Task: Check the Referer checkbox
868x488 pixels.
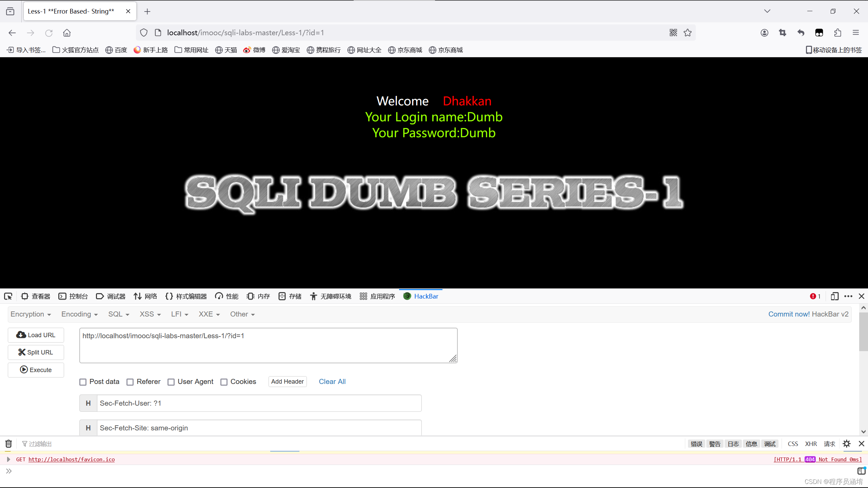Action: [130, 382]
